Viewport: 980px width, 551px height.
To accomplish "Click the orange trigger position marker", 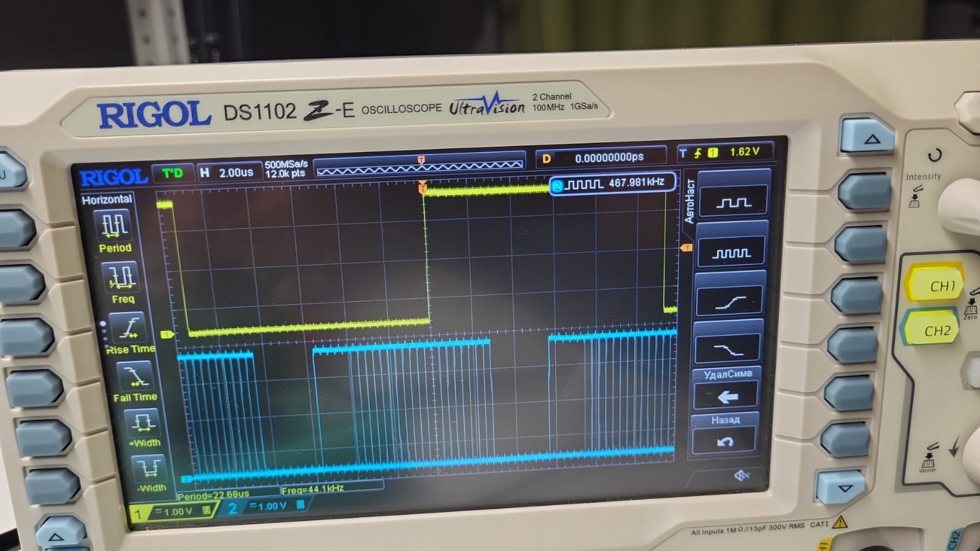I will [422, 188].
